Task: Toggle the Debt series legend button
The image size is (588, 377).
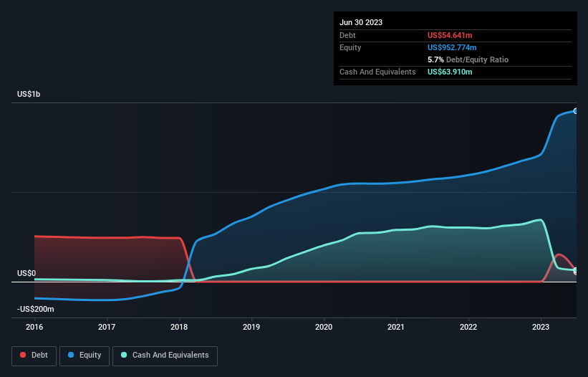Action: pyautogui.click(x=34, y=355)
